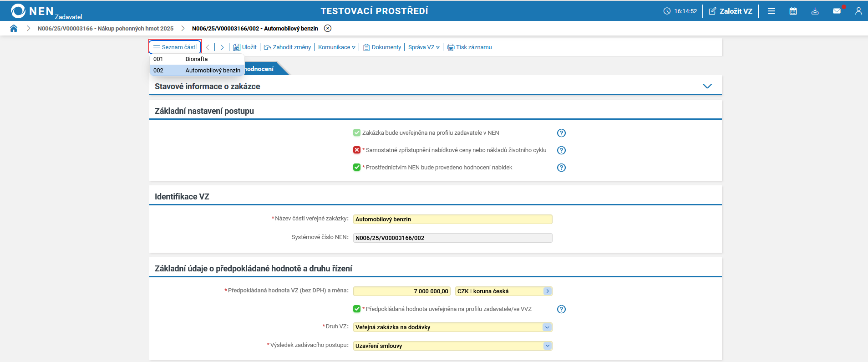Uncheck Předpokládaná hodnota uveřejněna na profilu
The height and width of the screenshot is (362, 868).
tap(357, 309)
